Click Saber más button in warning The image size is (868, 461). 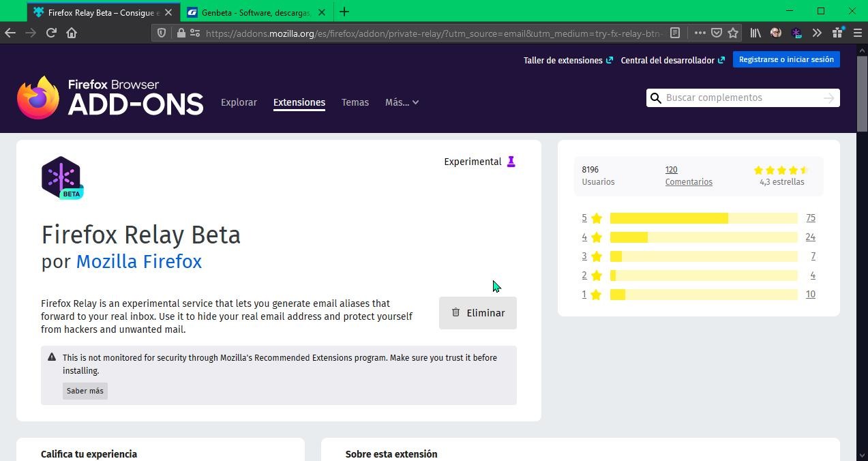coord(85,391)
